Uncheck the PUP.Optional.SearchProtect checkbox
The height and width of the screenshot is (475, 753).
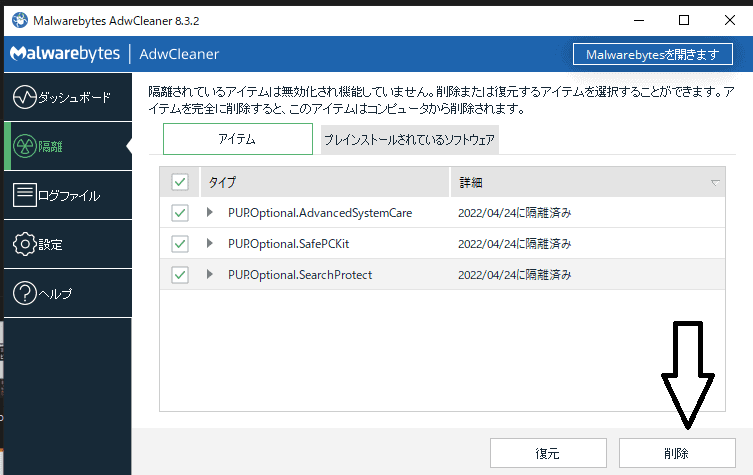(180, 275)
